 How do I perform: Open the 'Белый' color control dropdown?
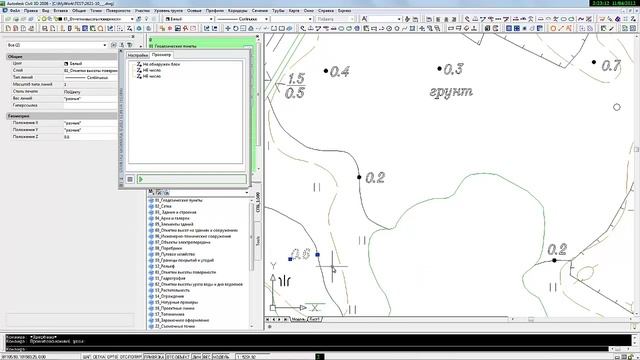[x=211, y=19]
